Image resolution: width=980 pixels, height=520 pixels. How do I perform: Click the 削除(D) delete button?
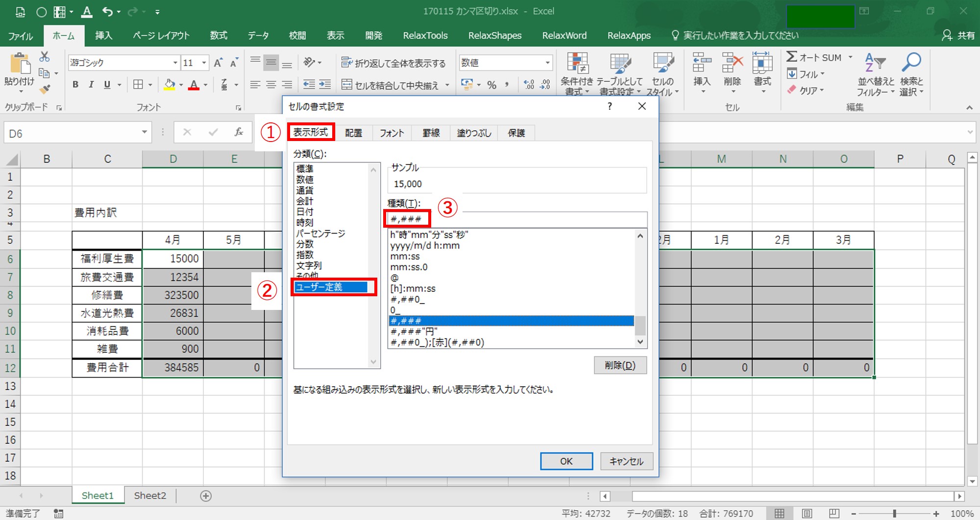(620, 365)
